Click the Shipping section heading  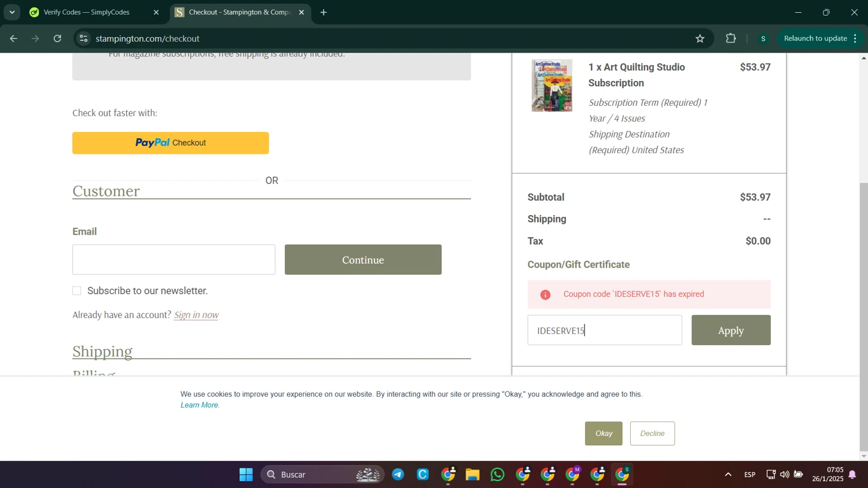[x=102, y=352]
